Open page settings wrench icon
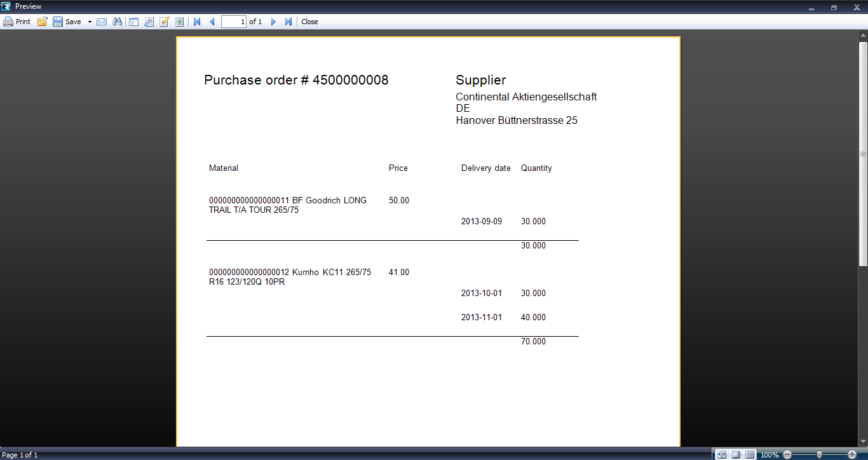The height and width of the screenshot is (460, 868). (x=149, y=22)
